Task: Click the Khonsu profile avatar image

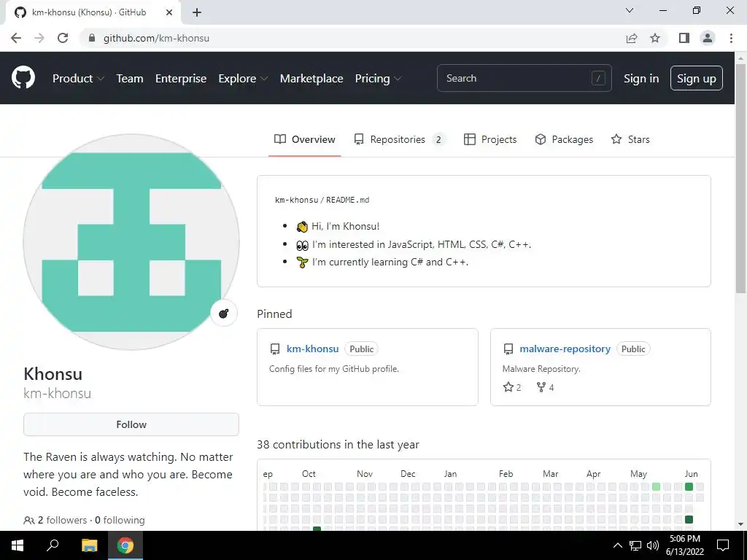Action: (x=131, y=242)
